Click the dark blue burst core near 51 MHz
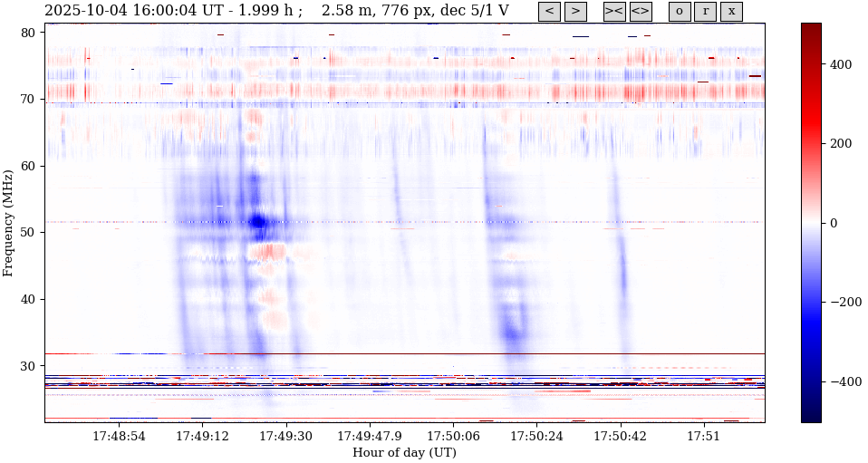 point(258,222)
